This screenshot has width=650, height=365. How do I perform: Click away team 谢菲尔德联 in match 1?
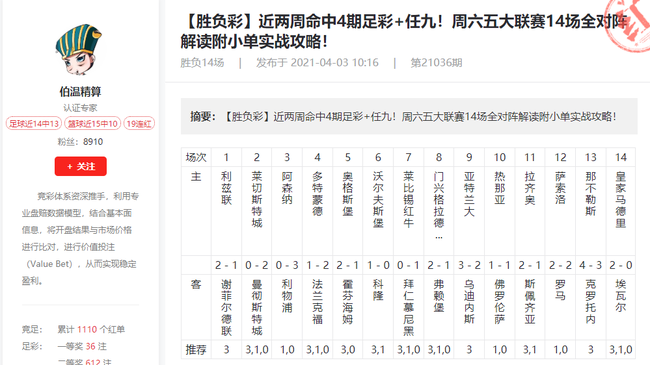tap(226, 307)
